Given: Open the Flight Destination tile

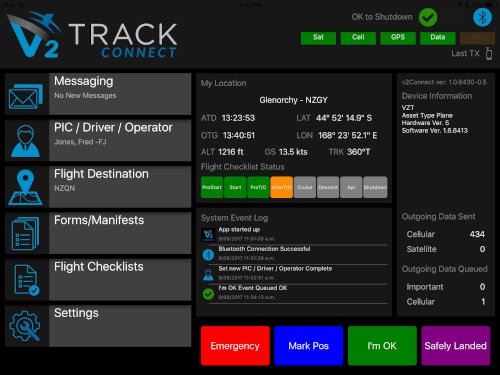Looking at the screenshot, I should (98, 187).
